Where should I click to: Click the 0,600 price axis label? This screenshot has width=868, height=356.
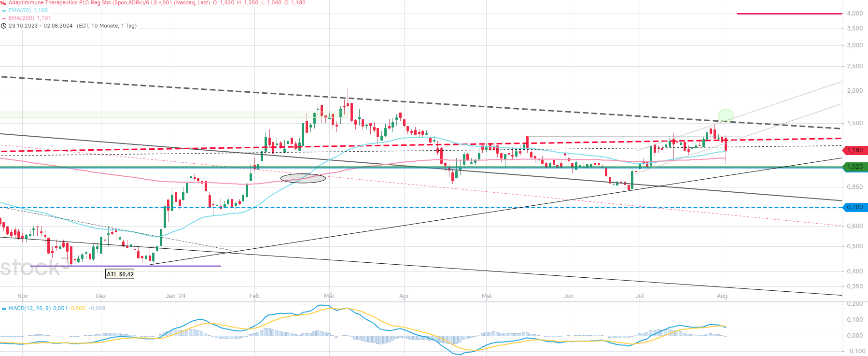(855, 226)
